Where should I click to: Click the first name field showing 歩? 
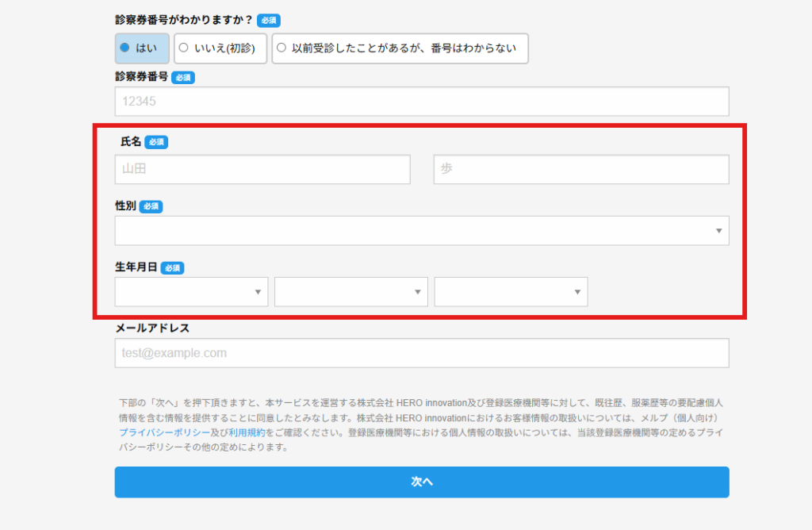tap(580, 169)
